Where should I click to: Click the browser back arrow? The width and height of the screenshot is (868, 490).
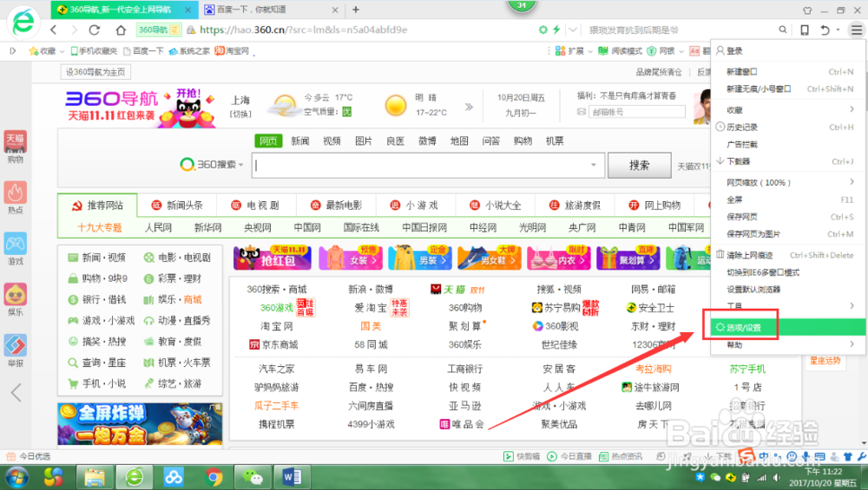coord(54,29)
